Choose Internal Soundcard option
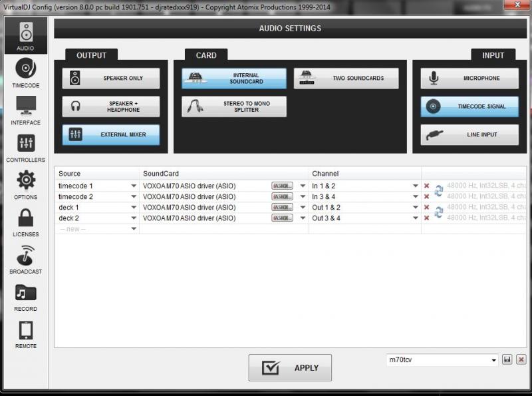This screenshot has width=532, height=396. click(x=234, y=78)
